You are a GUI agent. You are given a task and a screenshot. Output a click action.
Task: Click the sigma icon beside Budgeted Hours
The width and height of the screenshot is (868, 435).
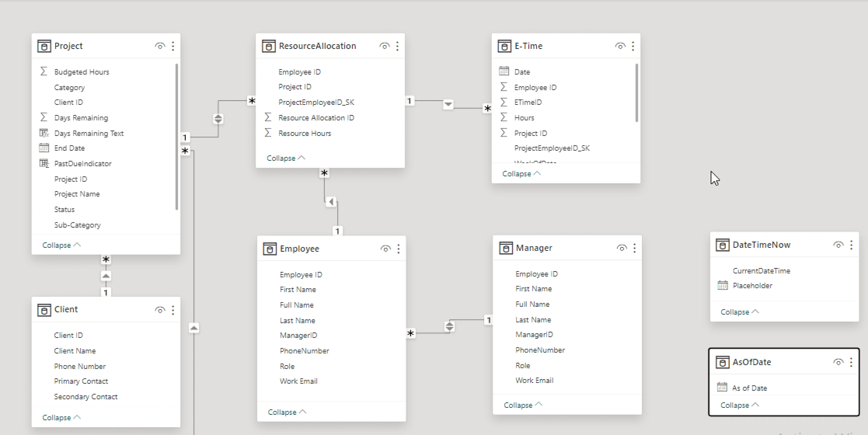pyautogui.click(x=44, y=71)
